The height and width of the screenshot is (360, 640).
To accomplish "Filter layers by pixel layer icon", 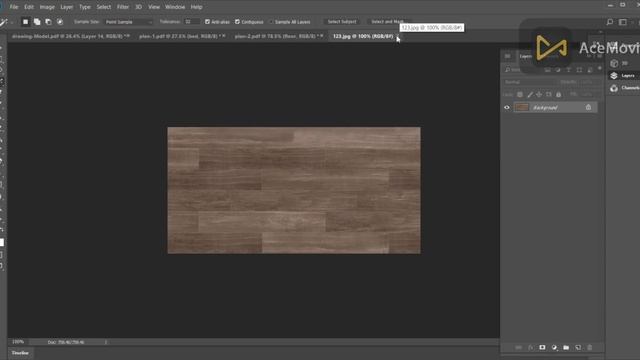I will tap(548, 70).
